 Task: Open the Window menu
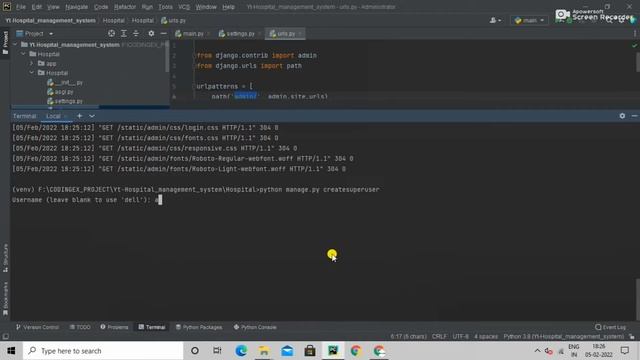[206, 7]
